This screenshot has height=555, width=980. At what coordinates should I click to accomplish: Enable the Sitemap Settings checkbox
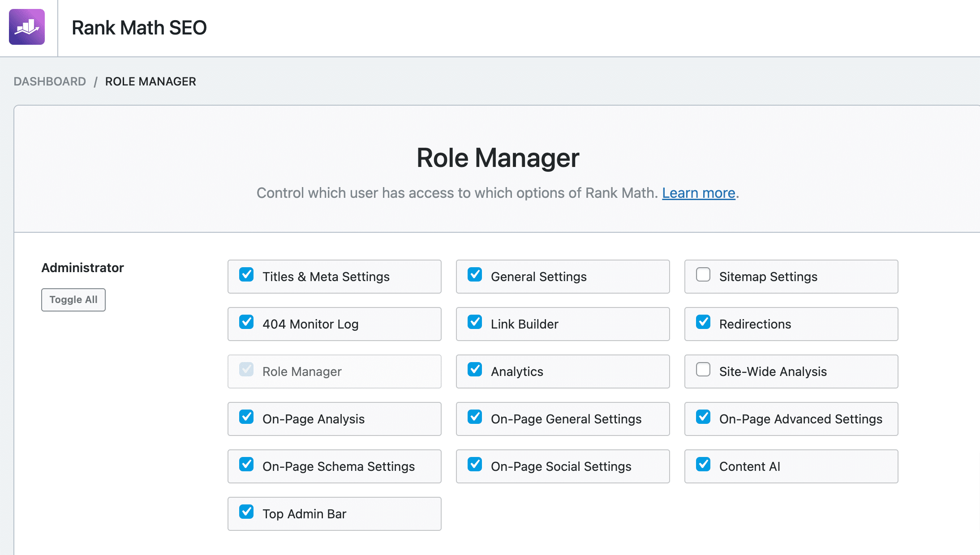pyautogui.click(x=703, y=274)
